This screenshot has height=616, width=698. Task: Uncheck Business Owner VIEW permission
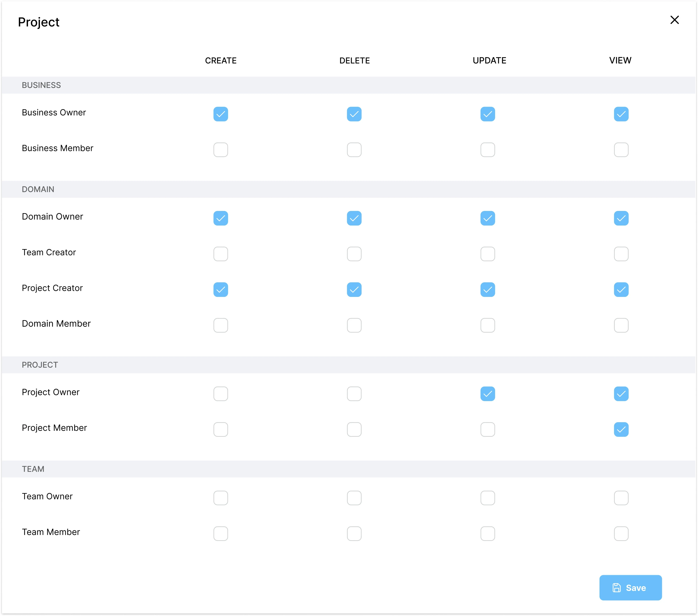621,114
